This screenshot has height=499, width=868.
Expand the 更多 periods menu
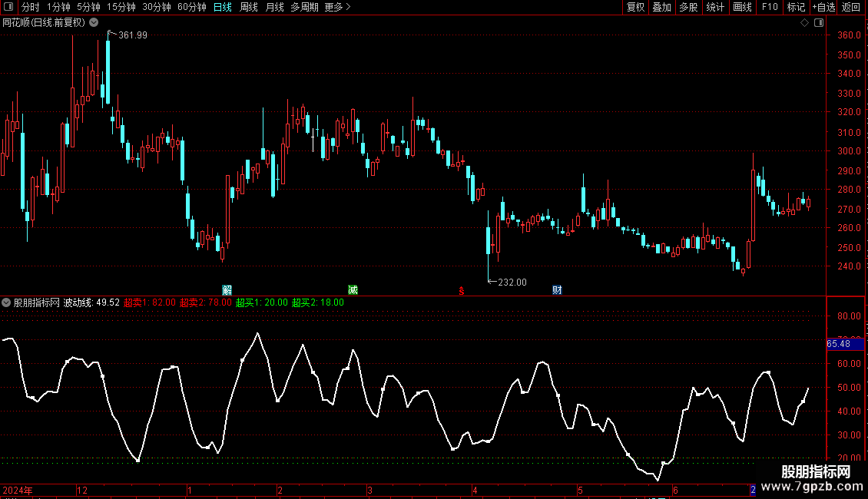pyautogui.click(x=337, y=7)
